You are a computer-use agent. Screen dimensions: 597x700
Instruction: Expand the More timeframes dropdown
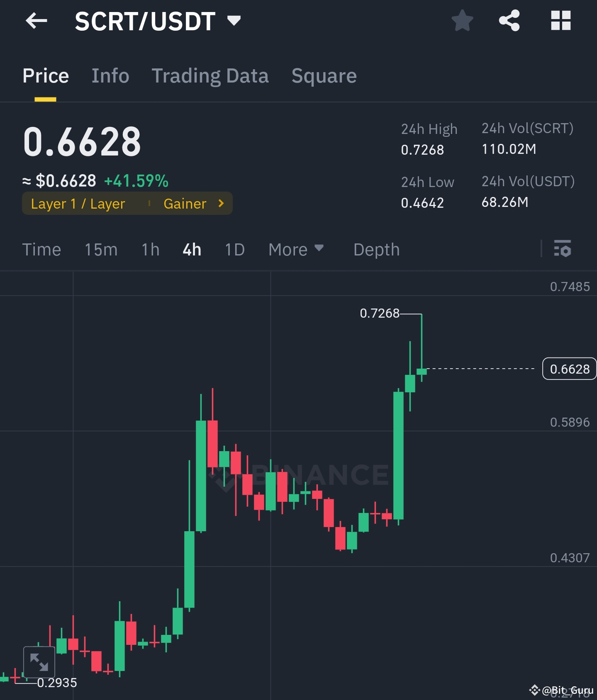click(296, 249)
